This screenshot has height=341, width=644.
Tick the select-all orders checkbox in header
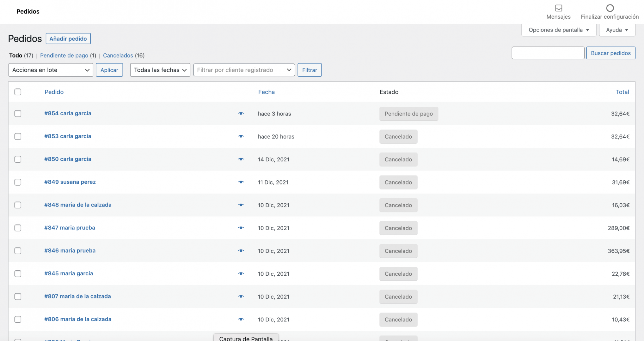(x=18, y=92)
